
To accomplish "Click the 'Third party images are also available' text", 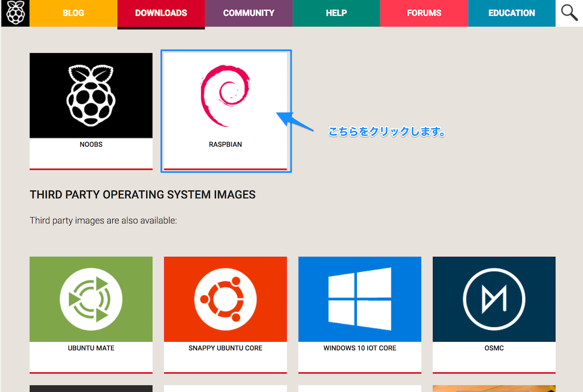I will [x=103, y=221].
